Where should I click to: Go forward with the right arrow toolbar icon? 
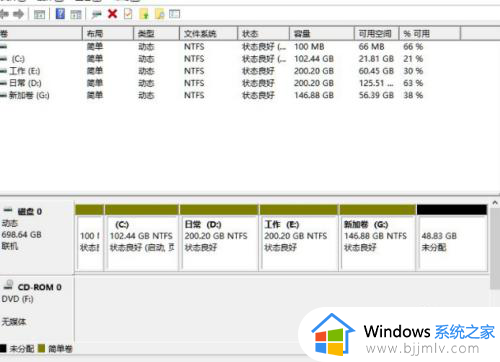point(19,14)
